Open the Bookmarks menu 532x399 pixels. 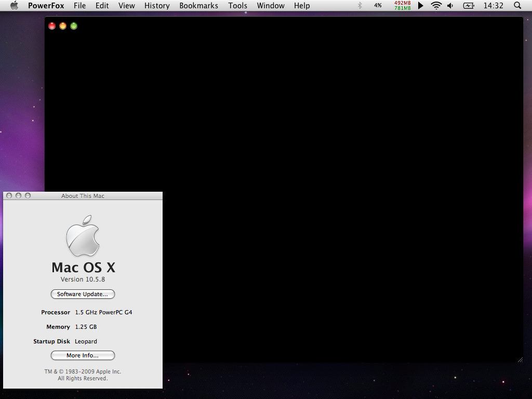(199, 6)
